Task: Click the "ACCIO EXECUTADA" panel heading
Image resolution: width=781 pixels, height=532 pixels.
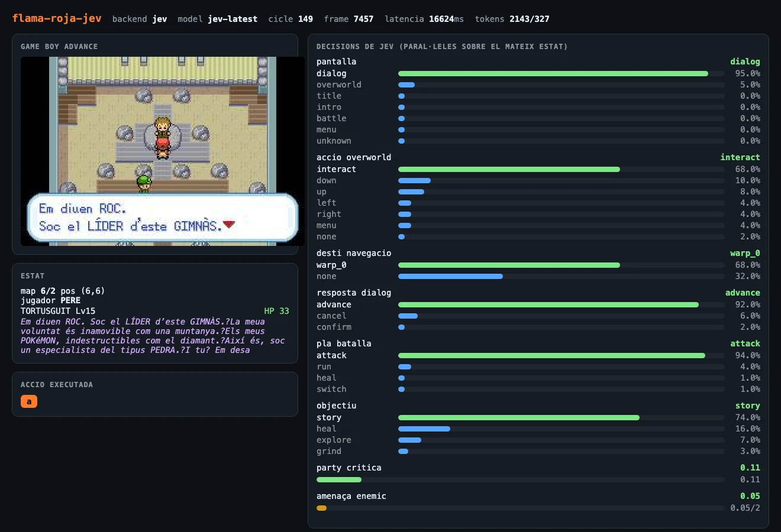Action: (x=57, y=385)
